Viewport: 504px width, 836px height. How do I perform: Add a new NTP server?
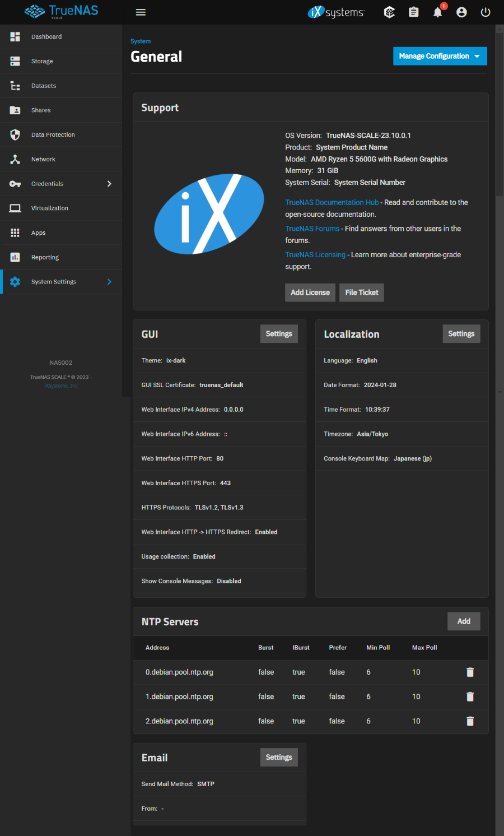pos(463,621)
